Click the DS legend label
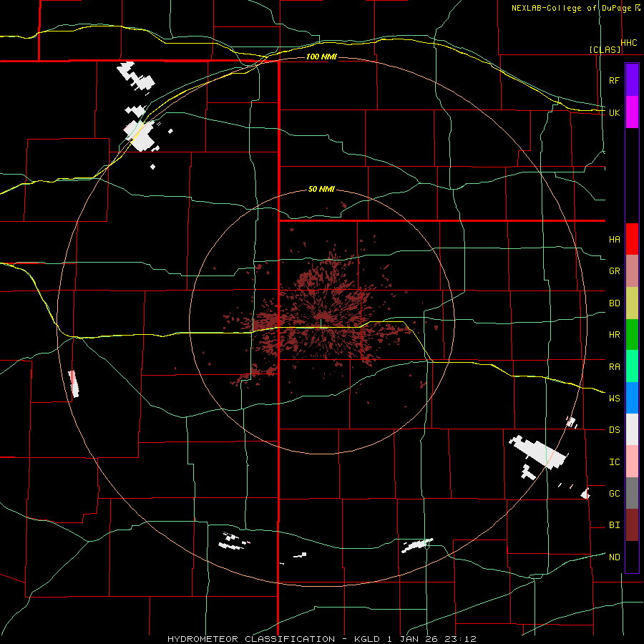Image resolution: width=644 pixels, height=644 pixels. [x=614, y=429]
